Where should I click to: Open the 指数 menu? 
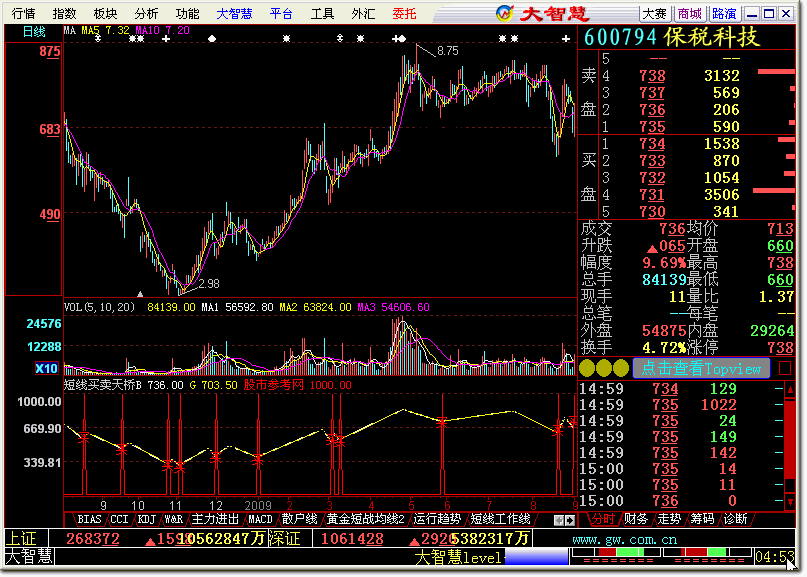tap(64, 13)
